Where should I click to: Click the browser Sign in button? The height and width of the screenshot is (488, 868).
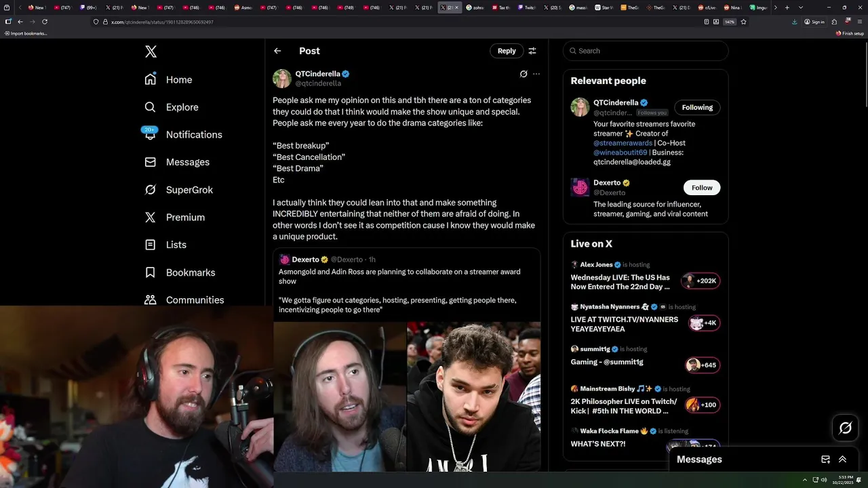[x=814, y=22]
